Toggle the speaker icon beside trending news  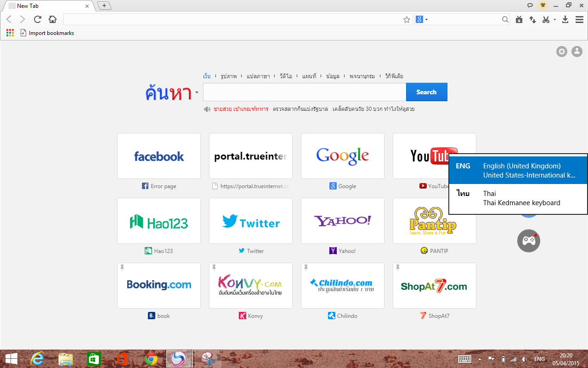pos(207,109)
